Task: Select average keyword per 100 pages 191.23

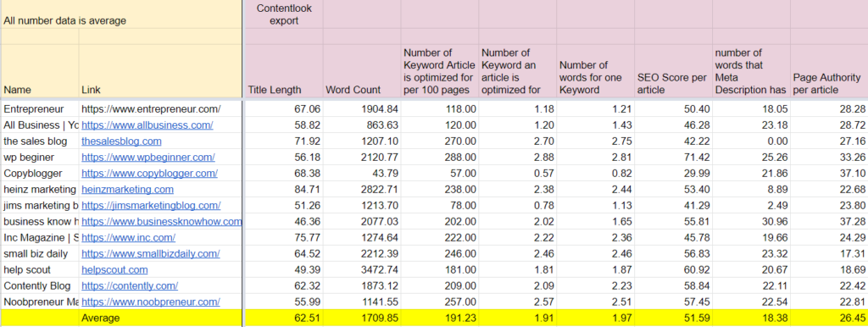Action: coord(440,319)
